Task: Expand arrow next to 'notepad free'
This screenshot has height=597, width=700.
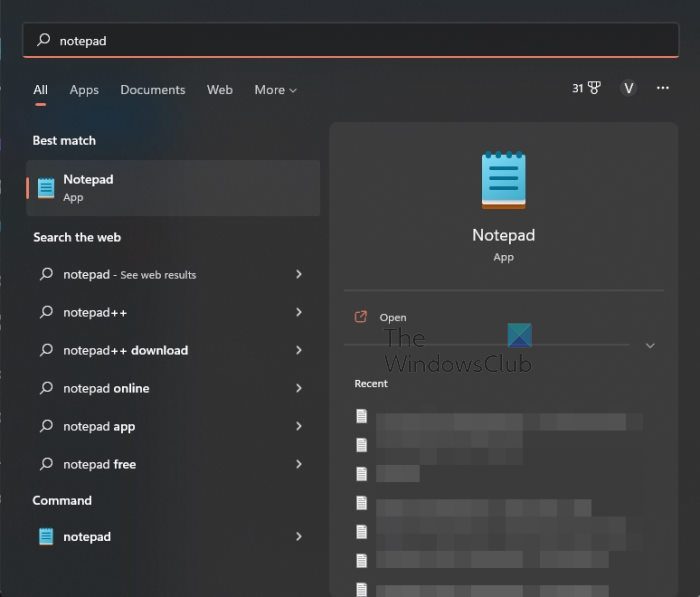Action: (x=299, y=464)
